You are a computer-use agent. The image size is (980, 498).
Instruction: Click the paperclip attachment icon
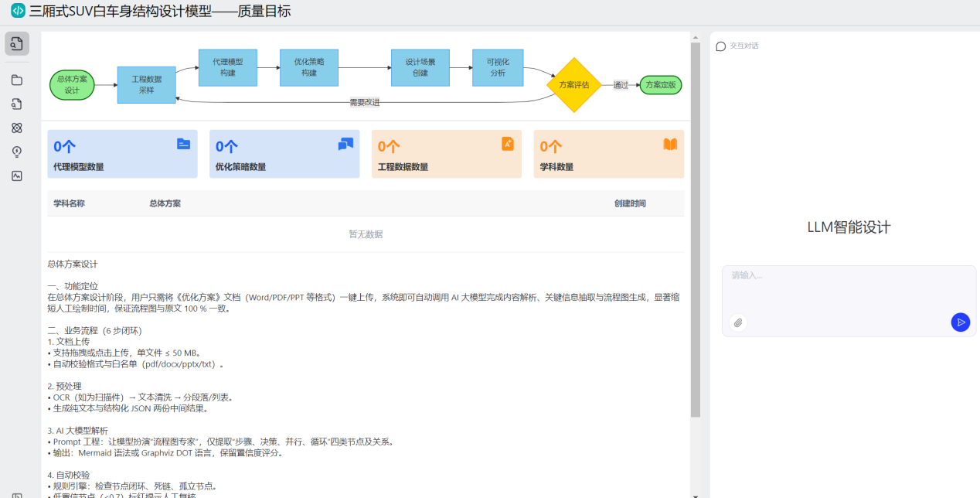(738, 322)
